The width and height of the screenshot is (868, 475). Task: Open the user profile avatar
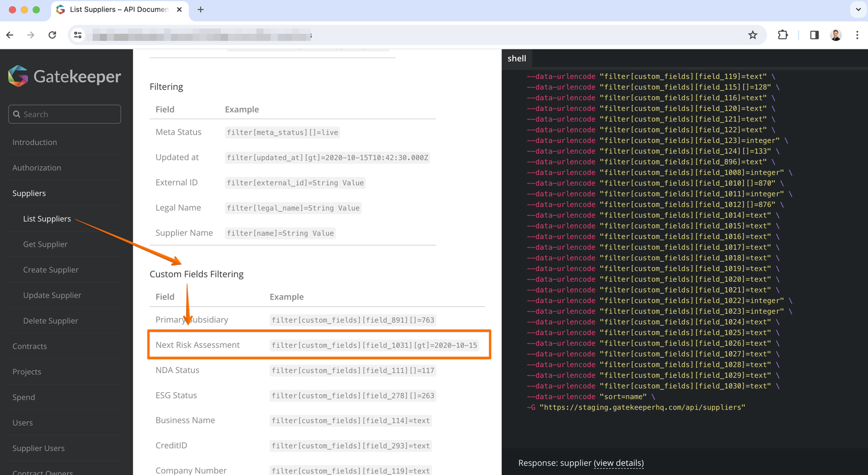click(x=836, y=35)
